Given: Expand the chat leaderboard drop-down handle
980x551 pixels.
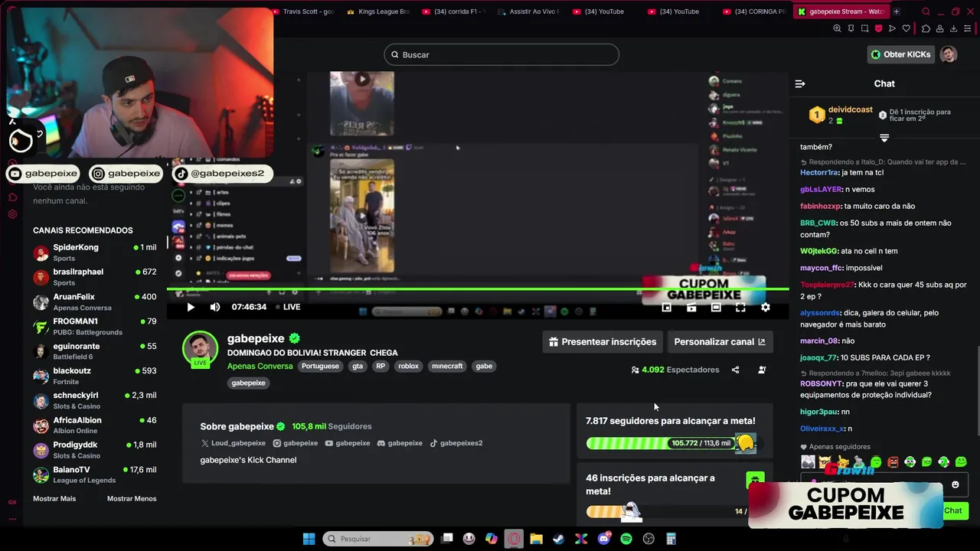Looking at the screenshot, I should click(x=884, y=138).
